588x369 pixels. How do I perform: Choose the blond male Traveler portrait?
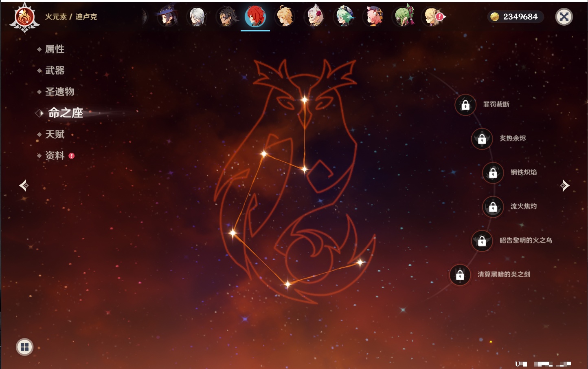coord(285,17)
